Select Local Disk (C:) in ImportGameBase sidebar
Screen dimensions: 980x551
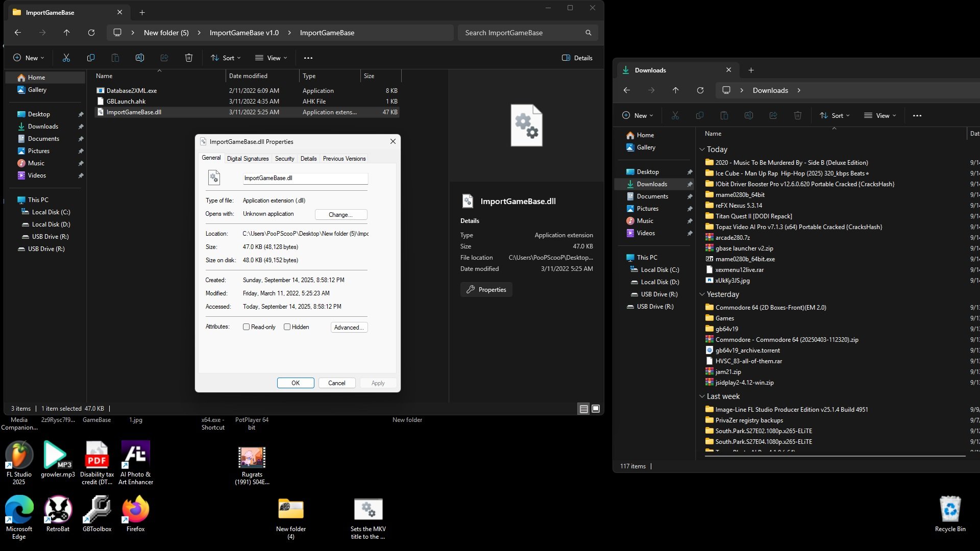point(51,212)
